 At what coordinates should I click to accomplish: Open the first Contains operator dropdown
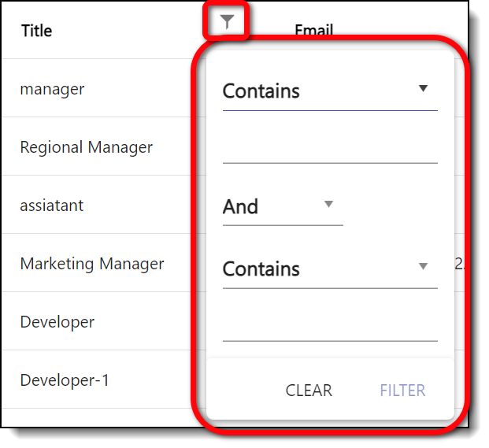(329, 91)
